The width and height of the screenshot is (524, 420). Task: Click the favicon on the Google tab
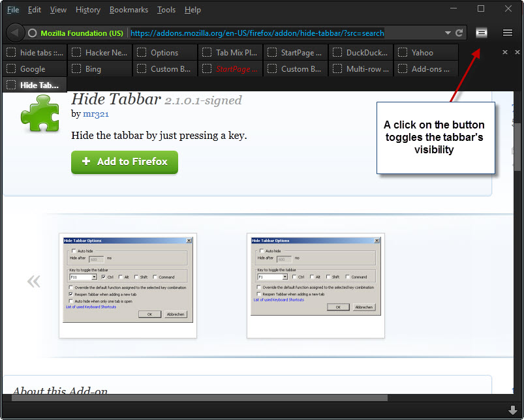(x=11, y=68)
